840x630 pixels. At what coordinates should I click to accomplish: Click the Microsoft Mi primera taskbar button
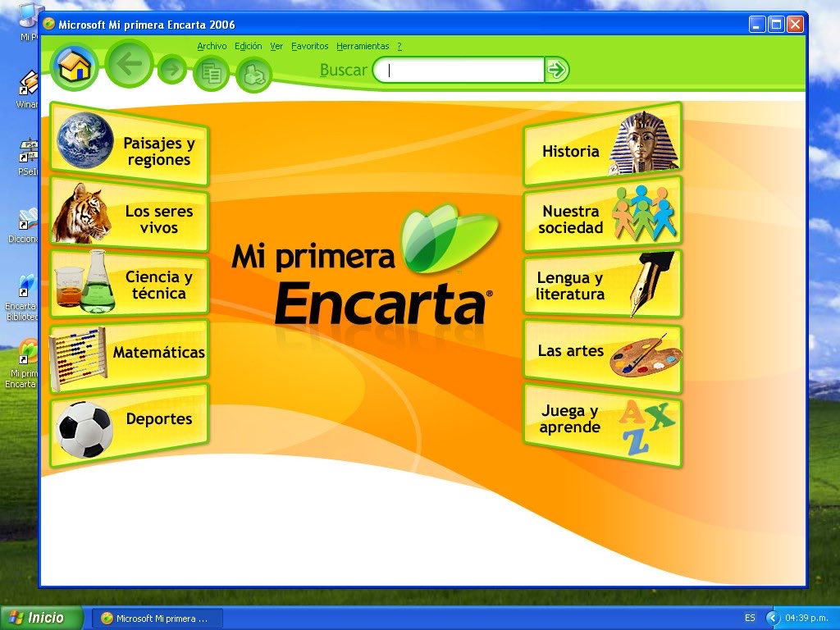coord(157,619)
